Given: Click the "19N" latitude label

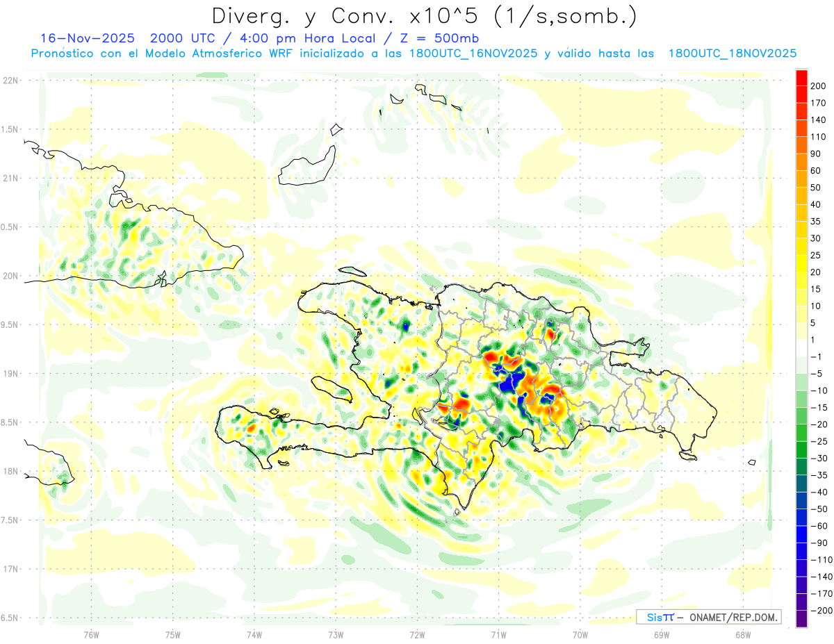Looking at the screenshot, I should tap(10, 374).
